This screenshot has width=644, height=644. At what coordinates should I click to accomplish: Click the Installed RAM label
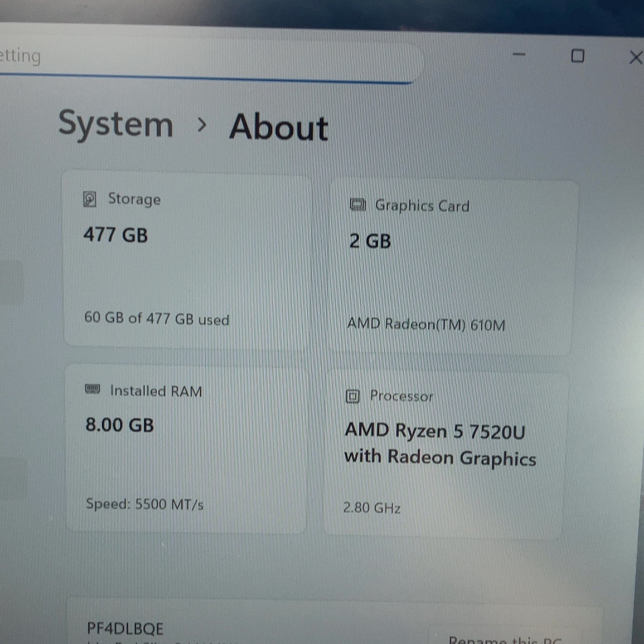coord(156,391)
